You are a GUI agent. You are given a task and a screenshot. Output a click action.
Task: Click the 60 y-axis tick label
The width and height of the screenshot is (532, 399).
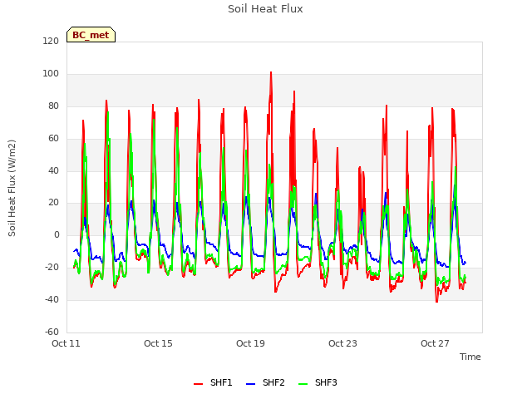pos(53,139)
